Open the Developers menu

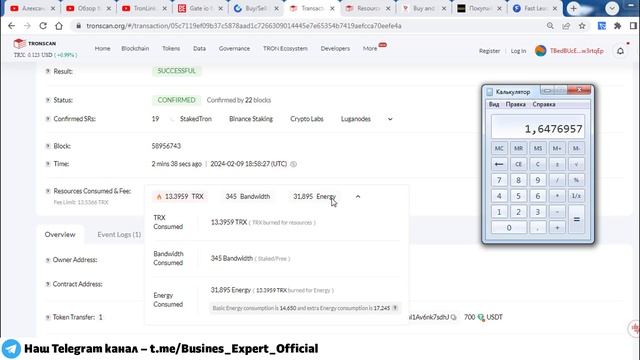335,48
